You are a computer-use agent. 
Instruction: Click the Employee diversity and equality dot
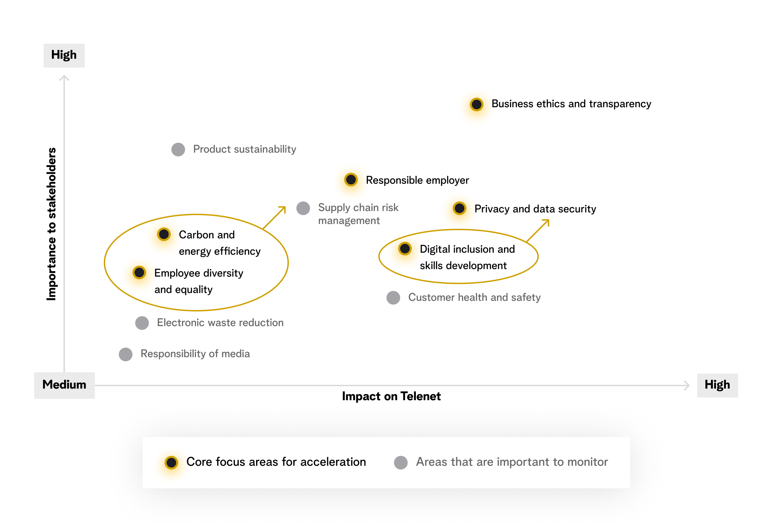click(139, 272)
